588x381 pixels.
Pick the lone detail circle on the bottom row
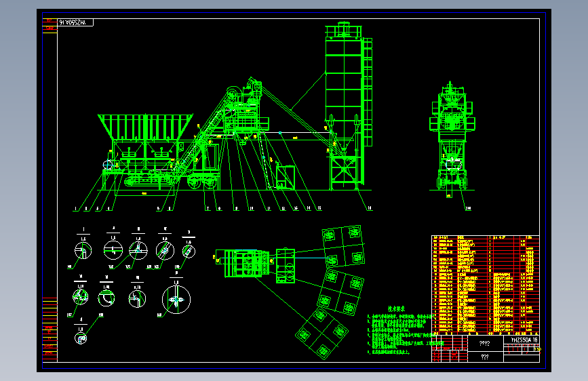[x=81, y=338]
